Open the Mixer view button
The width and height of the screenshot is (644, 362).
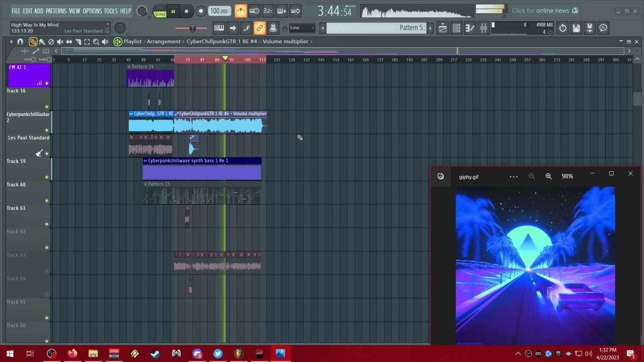pos(484,28)
